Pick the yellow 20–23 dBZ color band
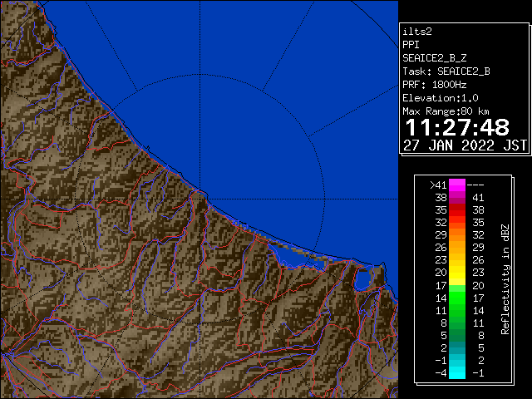Image resolution: width=532 pixels, height=399 pixels. [457, 273]
